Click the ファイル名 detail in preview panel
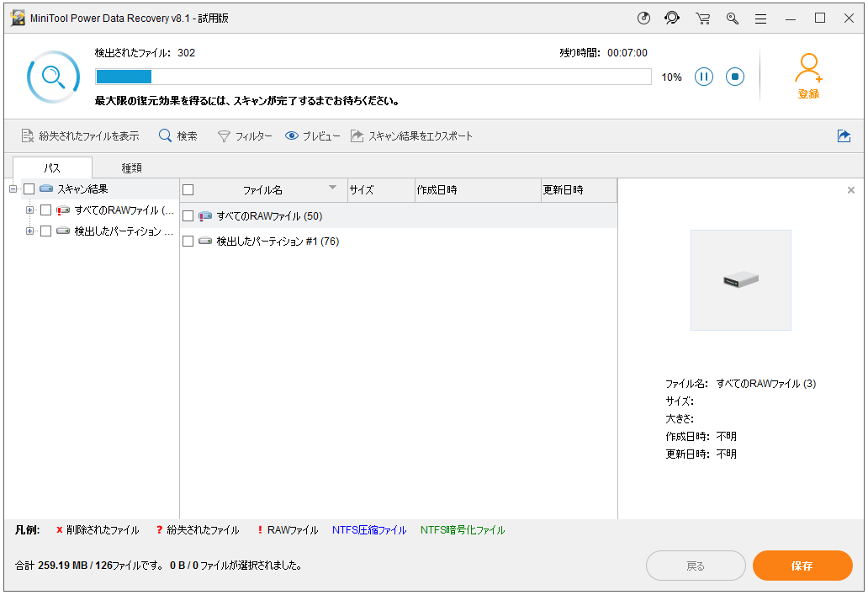 741,384
